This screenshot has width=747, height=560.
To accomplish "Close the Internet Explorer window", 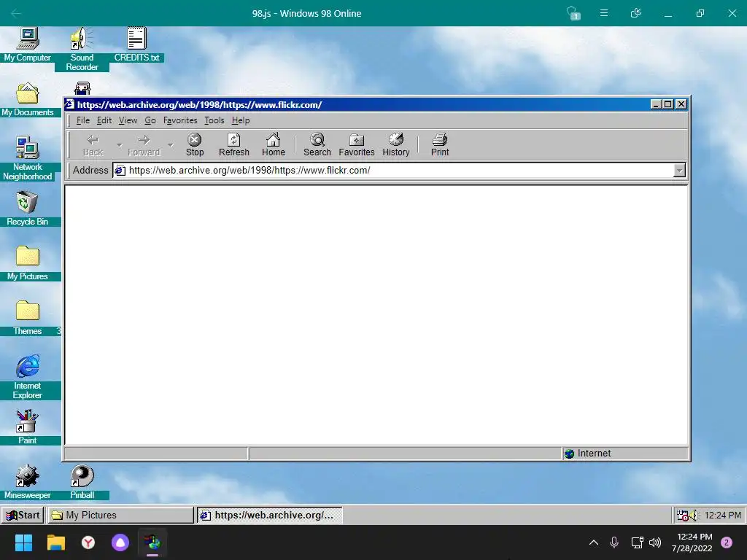I will pos(681,104).
